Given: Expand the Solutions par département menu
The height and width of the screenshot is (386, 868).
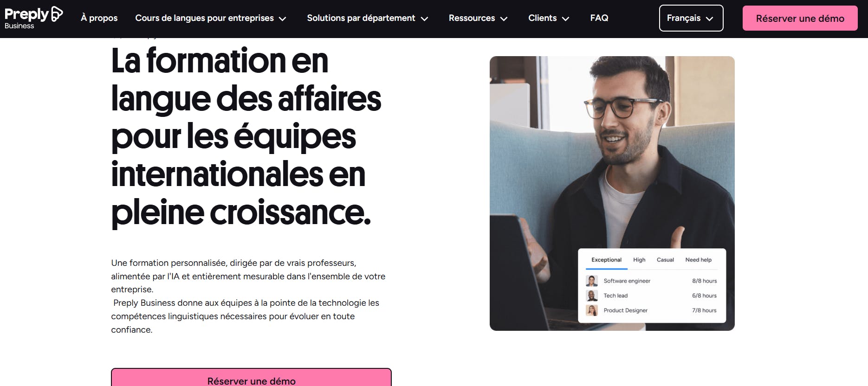Looking at the screenshot, I should 367,18.
